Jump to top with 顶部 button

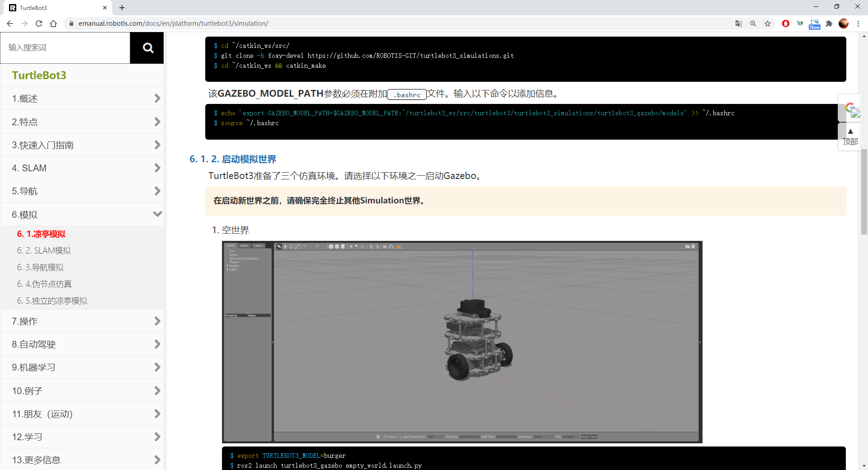point(850,136)
